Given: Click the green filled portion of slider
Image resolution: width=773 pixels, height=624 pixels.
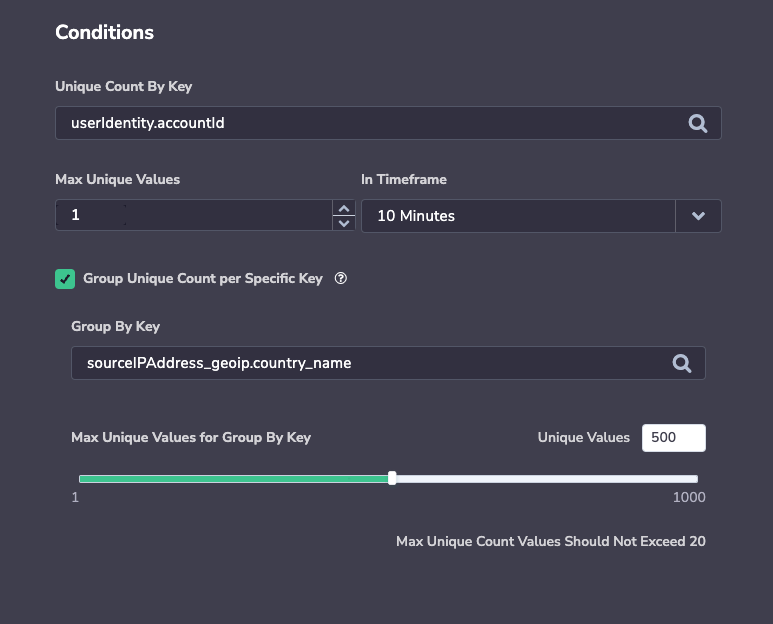Looking at the screenshot, I should click(x=234, y=479).
